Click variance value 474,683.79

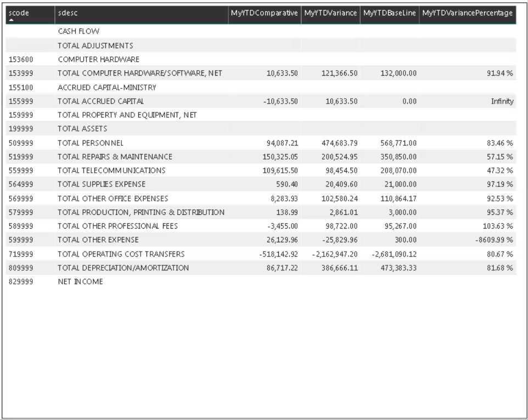click(339, 143)
